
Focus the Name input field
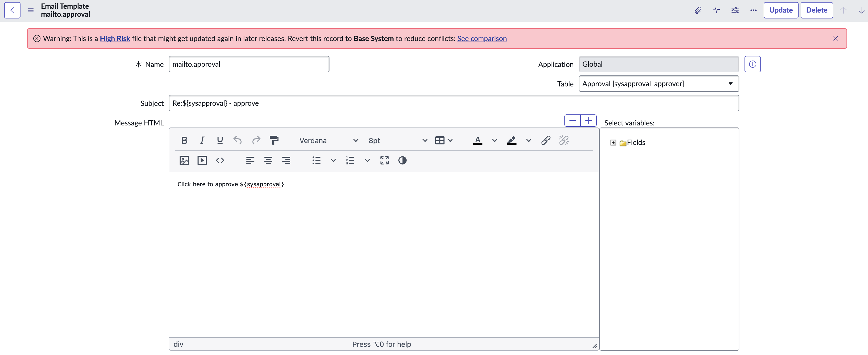[x=249, y=64]
